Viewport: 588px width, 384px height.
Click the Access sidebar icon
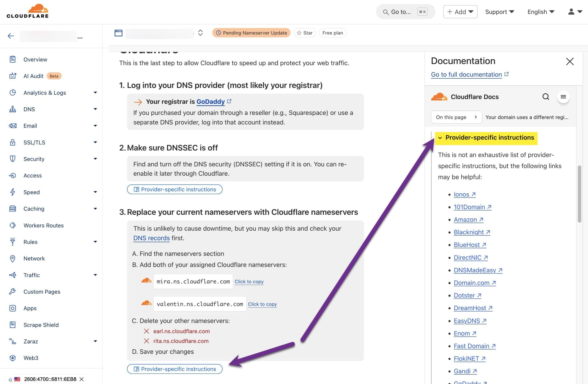tap(13, 175)
